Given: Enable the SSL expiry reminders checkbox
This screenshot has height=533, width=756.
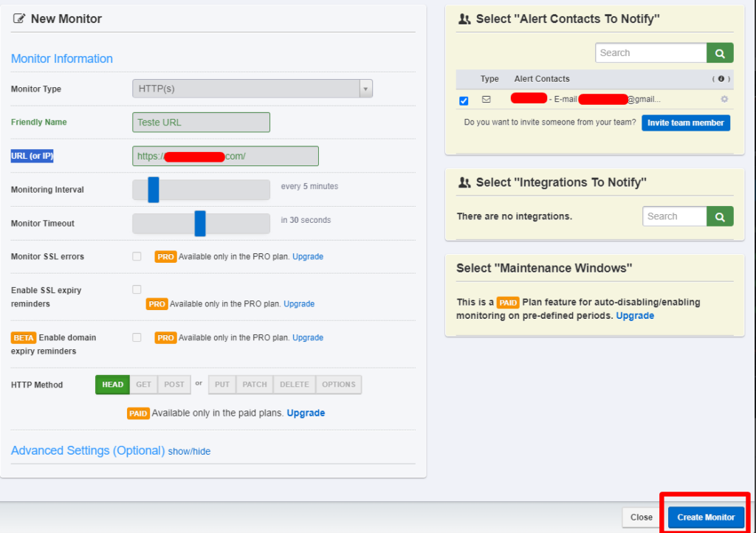Looking at the screenshot, I should 137,289.
